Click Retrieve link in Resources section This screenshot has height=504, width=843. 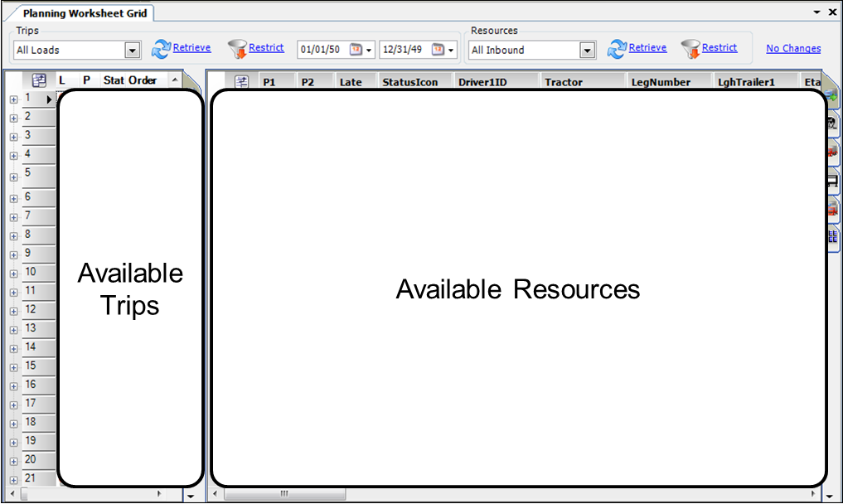coord(648,47)
